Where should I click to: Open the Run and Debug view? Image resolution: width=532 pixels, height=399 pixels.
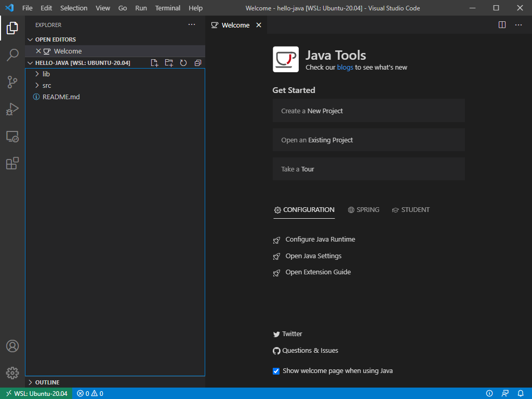pos(12,109)
